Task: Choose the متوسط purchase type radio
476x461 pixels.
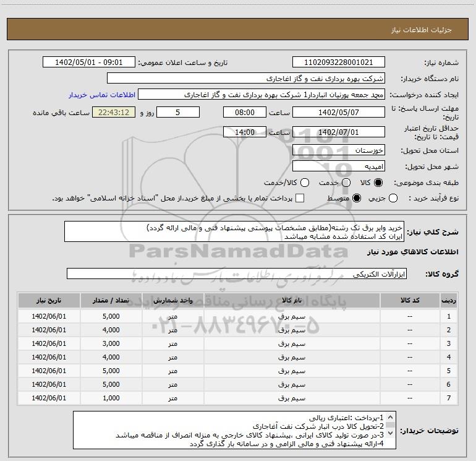Action: pyautogui.click(x=357, y=198)
